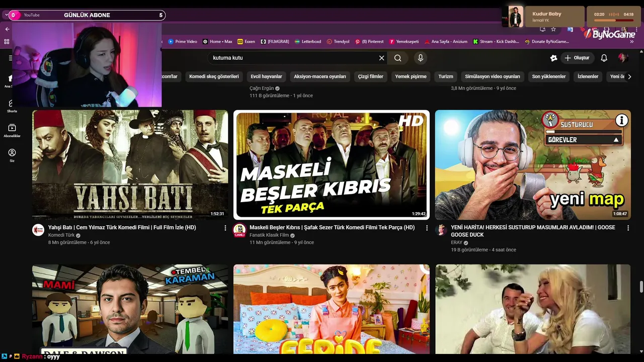Click ERAY channel avatar icon
Viewport: 644px width, 362px height.
(x=441, y=230)
